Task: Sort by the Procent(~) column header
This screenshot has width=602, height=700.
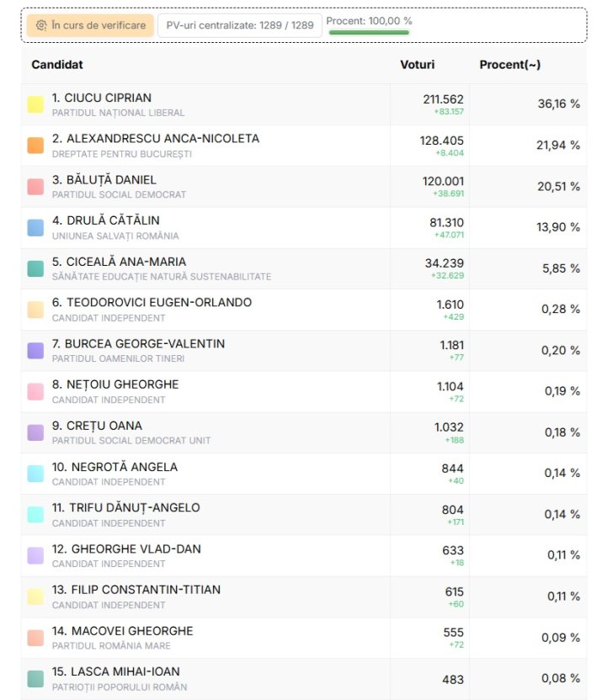Action: (509, 65)
